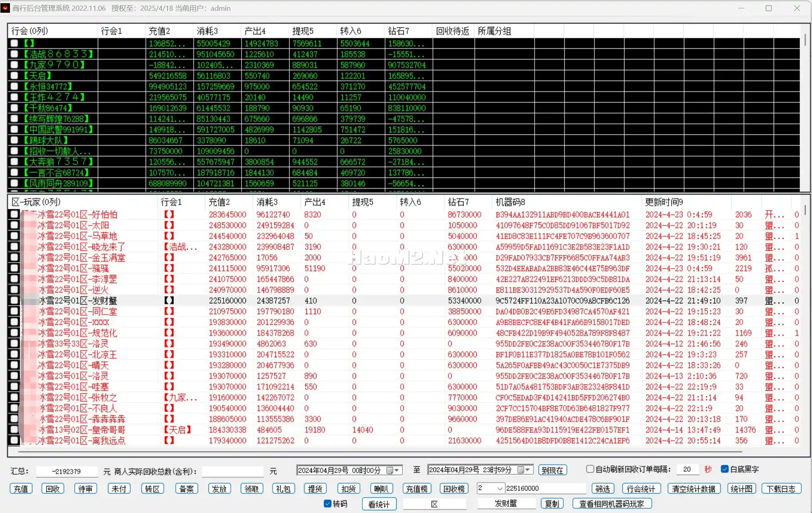Tick checkbox for player 冰雪22号01区-太阳

[x=14, y=225]
